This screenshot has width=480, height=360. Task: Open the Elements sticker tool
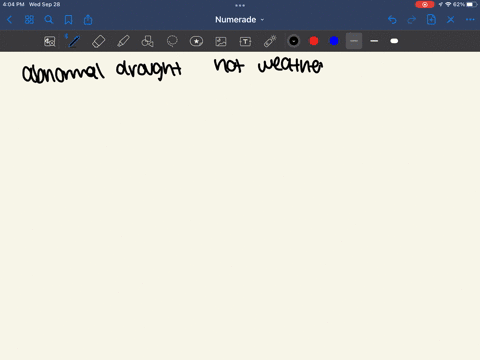(x=196, y=41)
